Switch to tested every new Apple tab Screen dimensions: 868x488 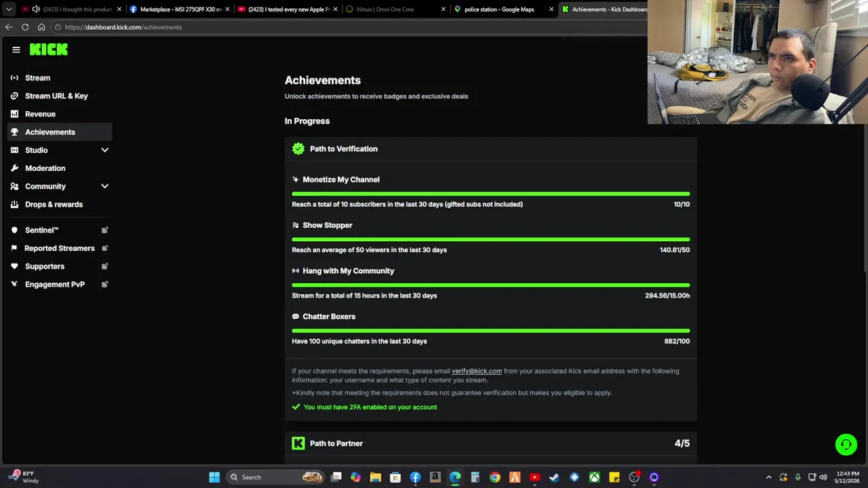[x=288, y=9]
